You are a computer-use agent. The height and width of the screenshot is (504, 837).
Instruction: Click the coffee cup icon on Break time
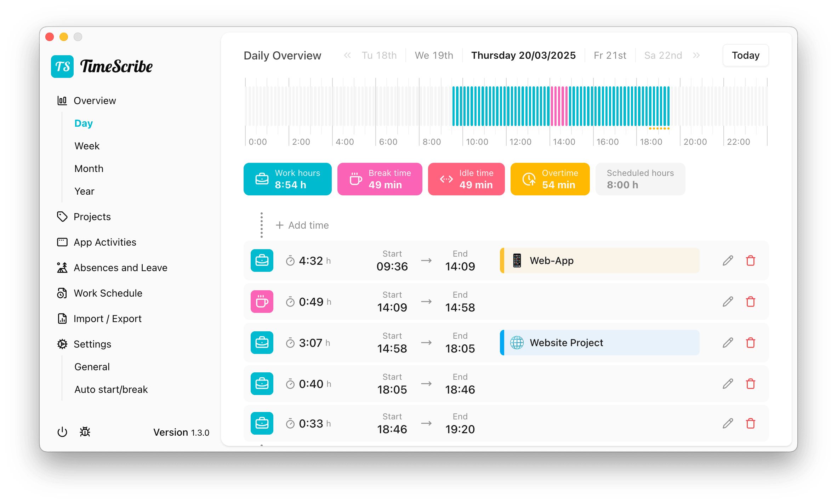click(355, 179)
